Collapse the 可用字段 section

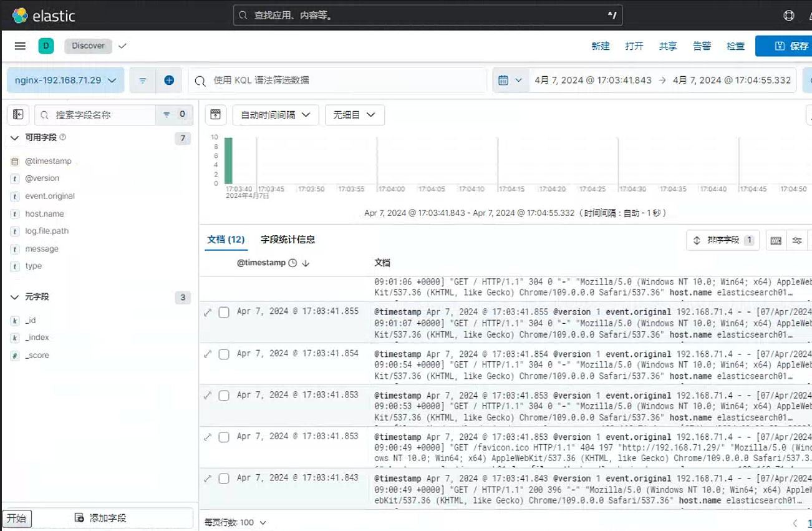click(x=14, y=138)
